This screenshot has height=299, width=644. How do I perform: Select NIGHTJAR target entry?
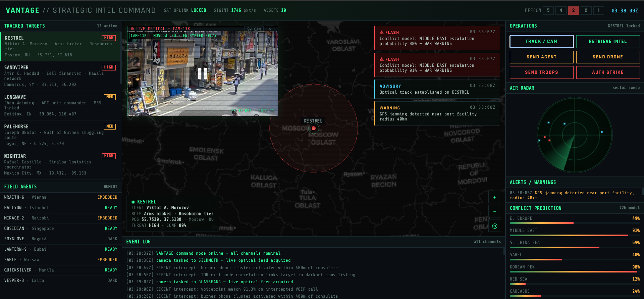tap(60, 164)
